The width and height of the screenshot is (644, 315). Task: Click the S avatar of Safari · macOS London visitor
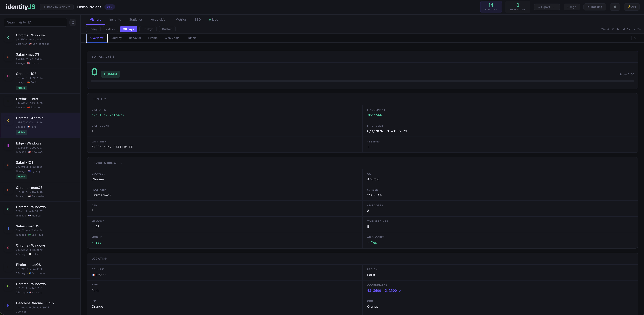(8, 57)
